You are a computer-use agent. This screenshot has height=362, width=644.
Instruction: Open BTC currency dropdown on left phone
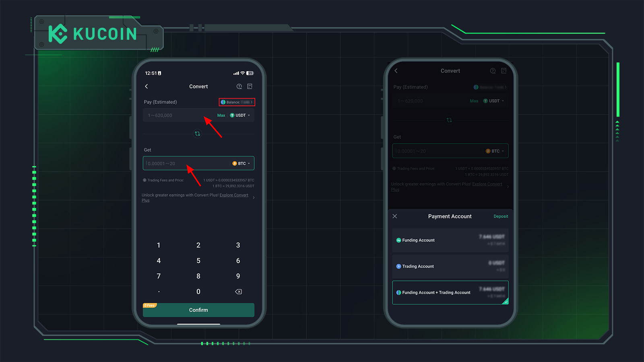pos(242,164)
